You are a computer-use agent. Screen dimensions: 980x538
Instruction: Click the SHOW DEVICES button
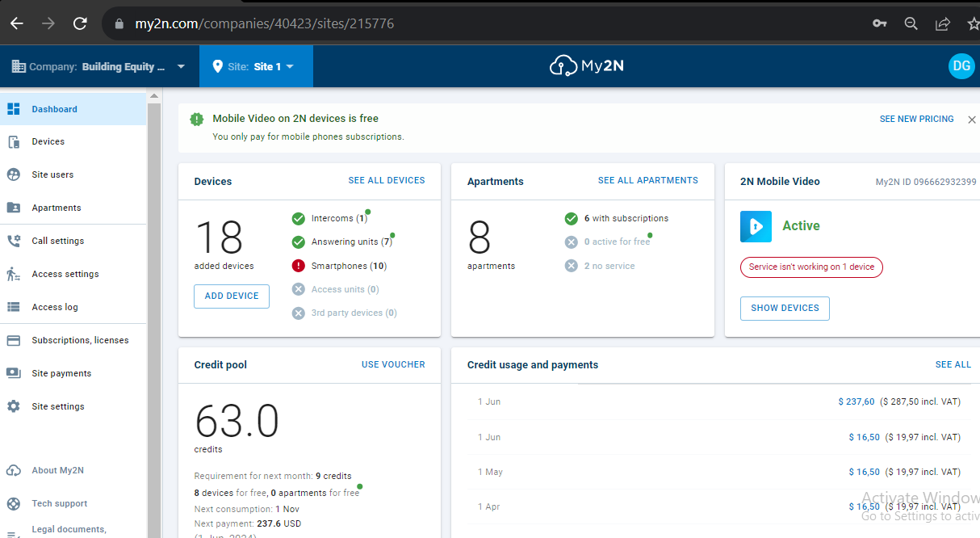point(785,308)
